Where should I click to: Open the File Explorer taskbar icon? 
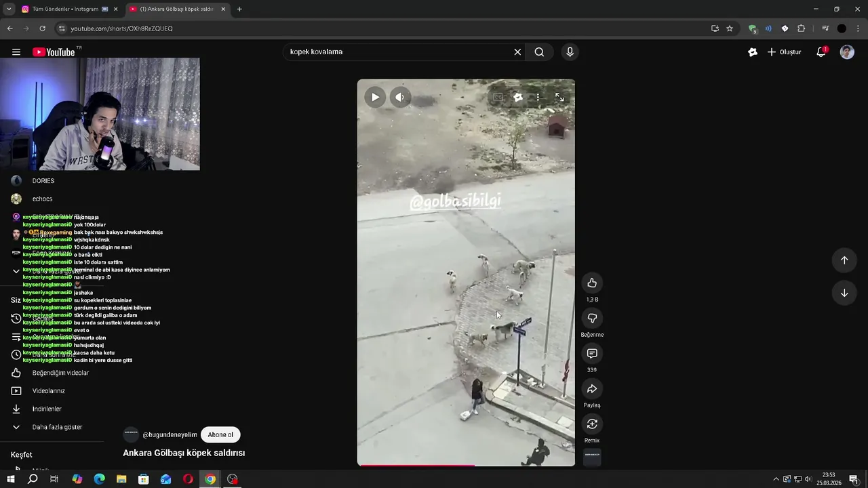pos(121,479)
